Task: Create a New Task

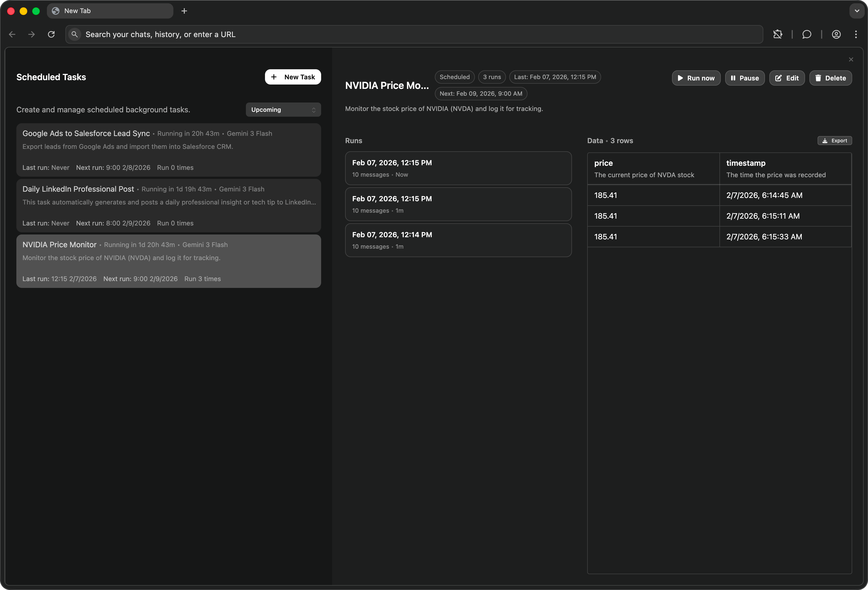Action: (x=293, y=77)
